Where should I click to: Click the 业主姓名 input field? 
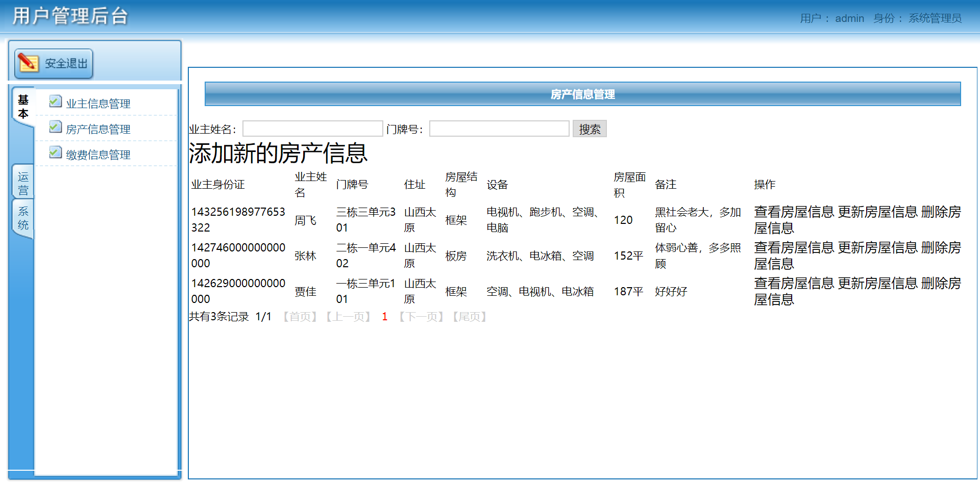(312, 129)
